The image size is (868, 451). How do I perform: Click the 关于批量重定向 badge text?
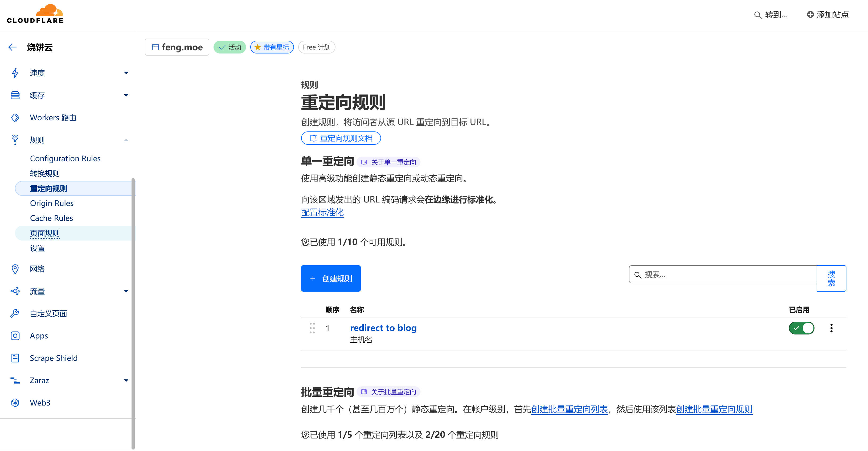(x=393, y=392)
